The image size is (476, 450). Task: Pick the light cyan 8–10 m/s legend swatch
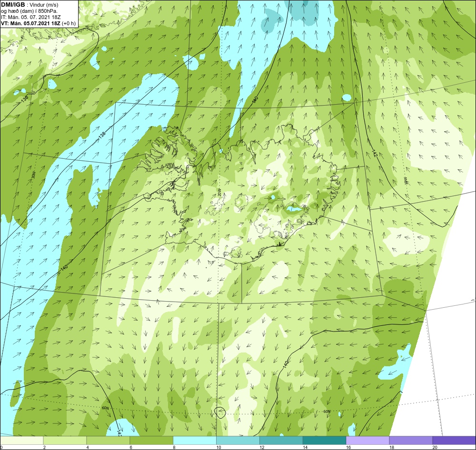coord(195,440)
